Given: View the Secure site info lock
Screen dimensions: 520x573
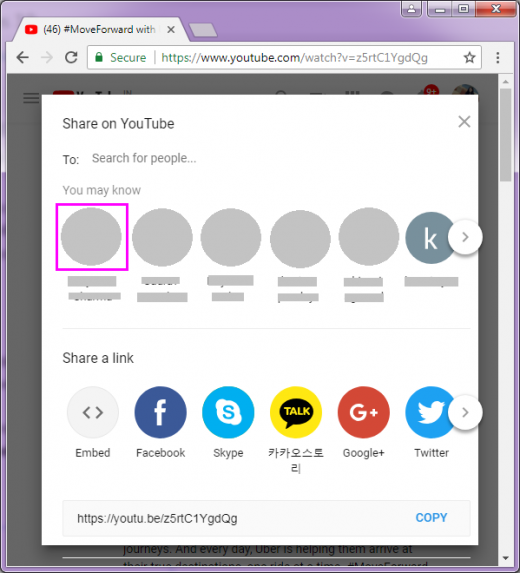Looking at the screenshot, I should point(99,57).
